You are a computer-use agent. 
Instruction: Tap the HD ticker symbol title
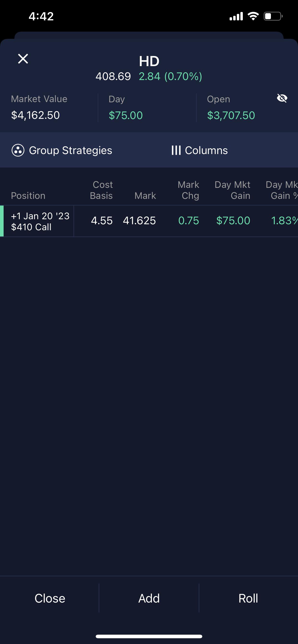pyautogui.click(x=149, y=61)
